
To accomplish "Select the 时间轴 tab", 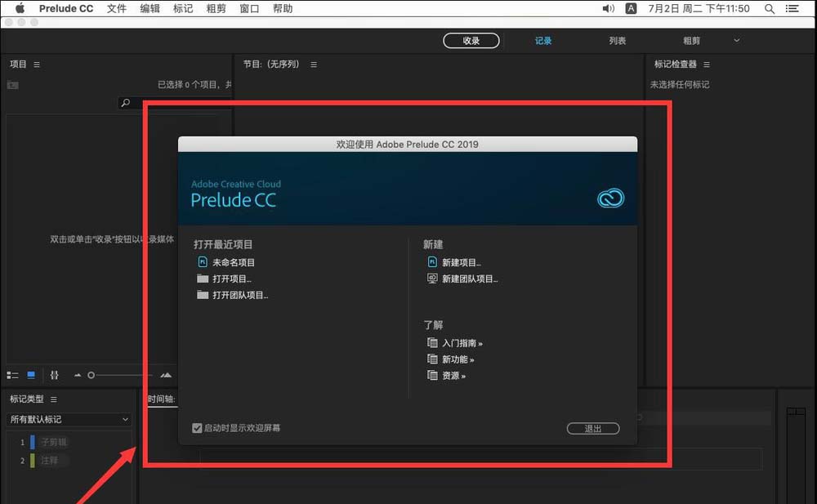I will (162, 399).
